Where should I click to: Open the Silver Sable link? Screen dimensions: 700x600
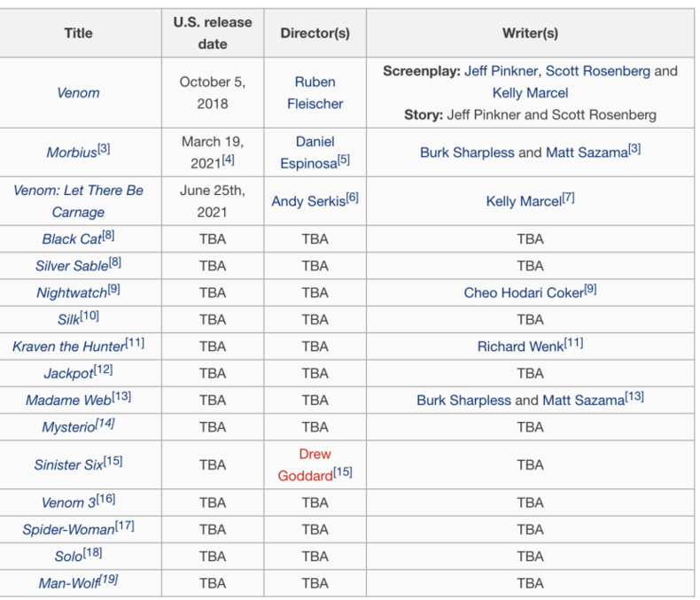point(72,266)
